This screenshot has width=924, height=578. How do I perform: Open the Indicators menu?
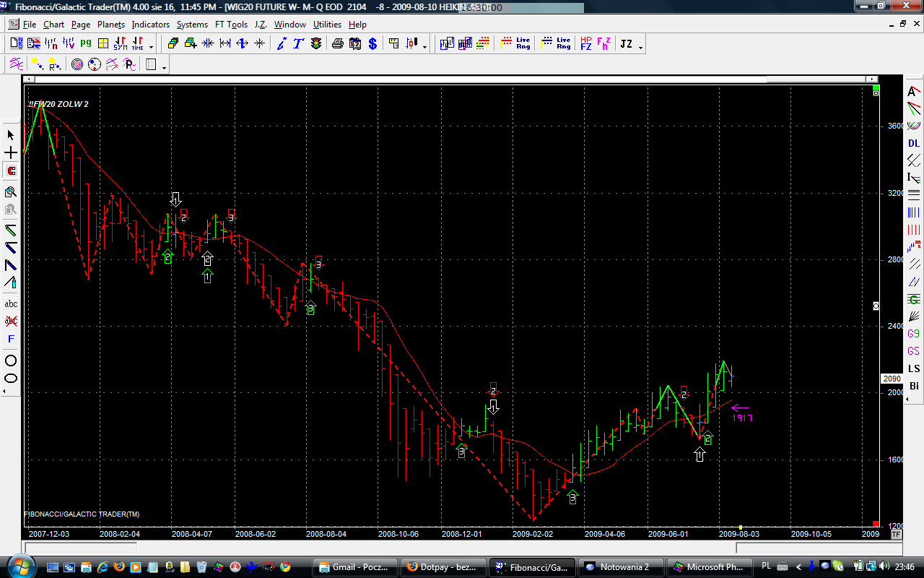click(150, 25)
